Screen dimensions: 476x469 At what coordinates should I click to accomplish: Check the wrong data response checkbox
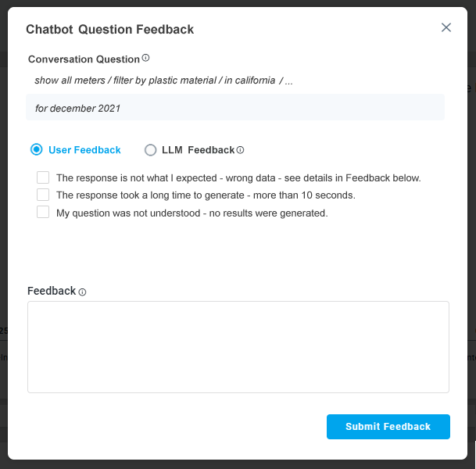click(x=43, y=177)
